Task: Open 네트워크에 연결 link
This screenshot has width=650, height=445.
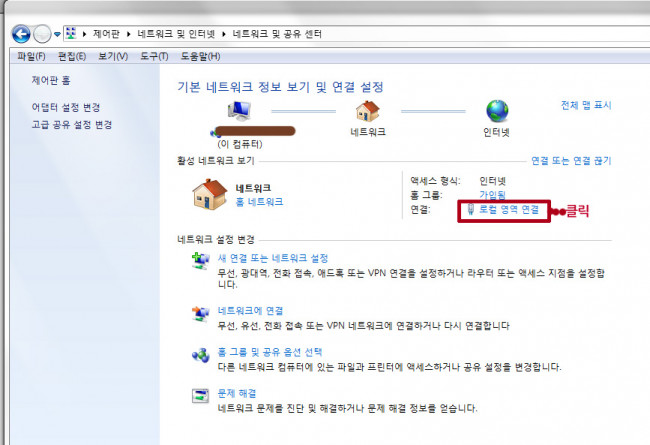Action: pos(250,311)
